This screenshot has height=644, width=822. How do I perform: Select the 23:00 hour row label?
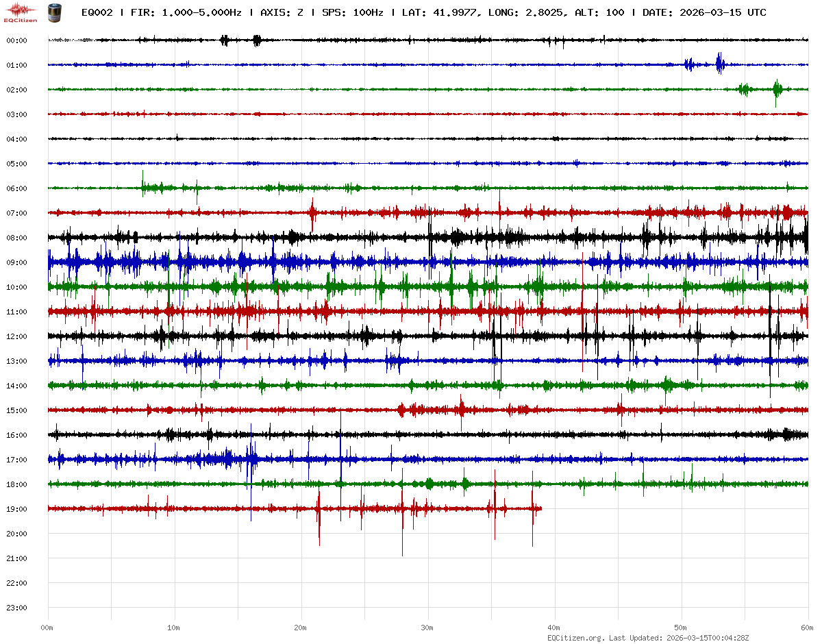pyautogui.click(x=16, y=608)
